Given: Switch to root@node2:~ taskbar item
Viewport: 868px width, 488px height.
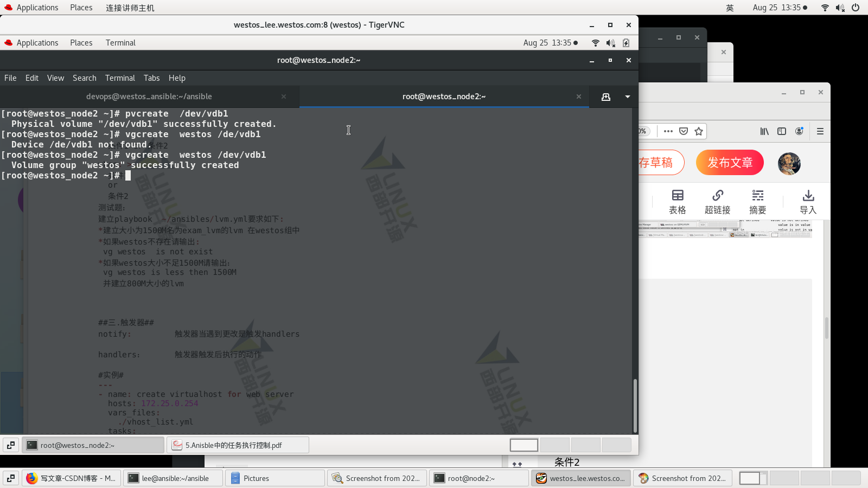Looking at the screenshot, I should [479, 478].
